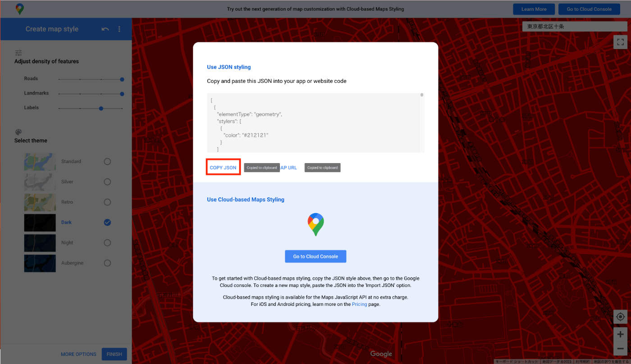Click the FINISH button

coord(114,354)
